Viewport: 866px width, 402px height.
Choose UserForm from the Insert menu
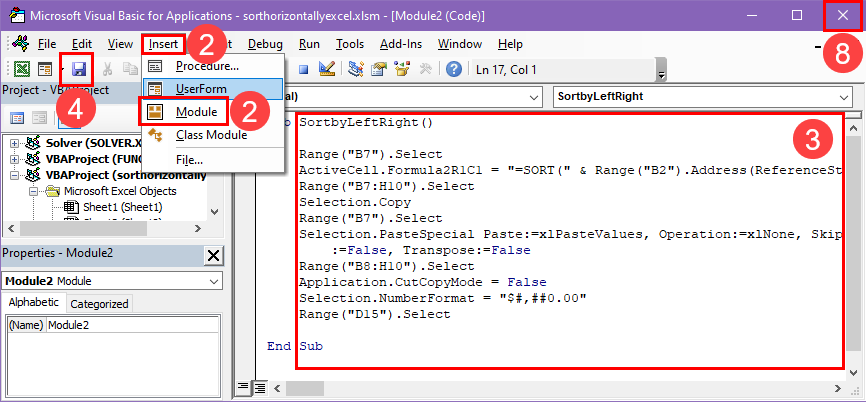coord(213,89)
